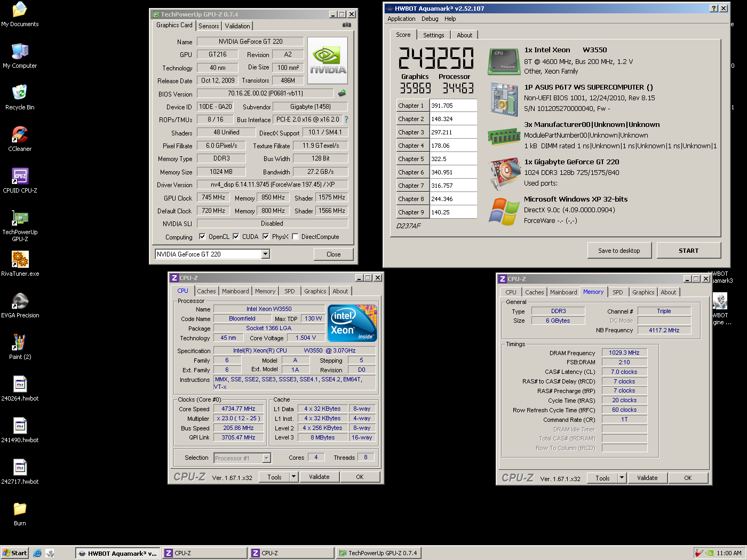Open the Processor #1 selection dropdown
The image size is (747, 560).
[267, 458]
